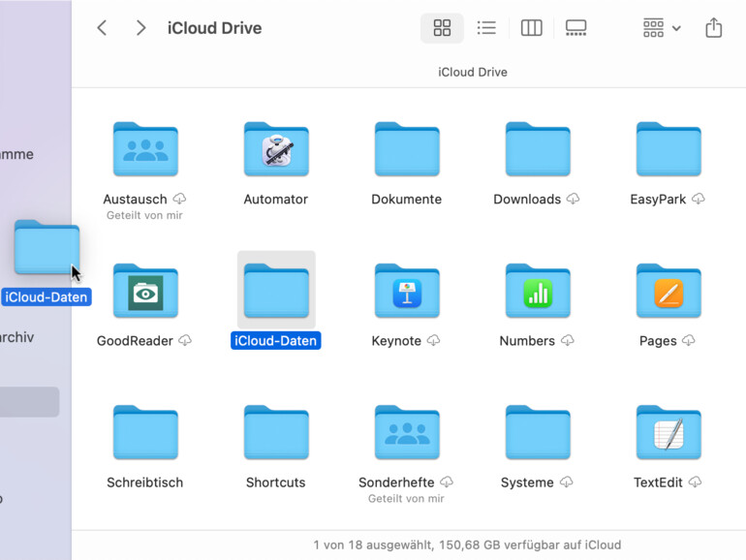Click the cloud download icon next to Sonderhefte
Screen dimensions: 746x560
pos(447,482)
